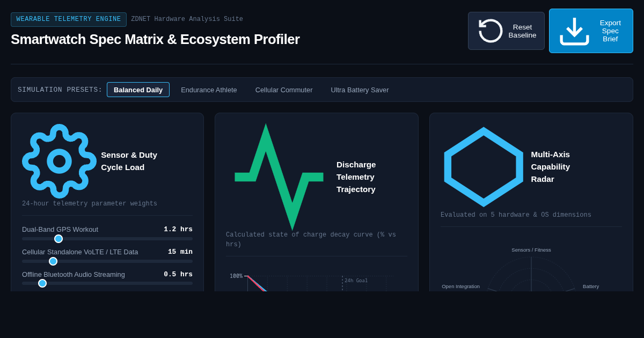Adjust the Dual-Band GPS Workout slider
Screen dimensions: 644x338
coord(107,239)
